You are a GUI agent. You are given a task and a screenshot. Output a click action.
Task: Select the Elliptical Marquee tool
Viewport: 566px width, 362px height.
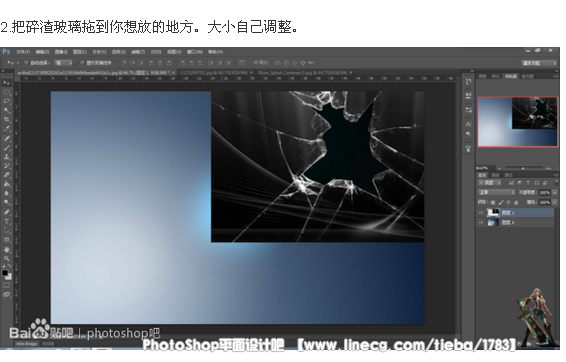tap(6, 92)
